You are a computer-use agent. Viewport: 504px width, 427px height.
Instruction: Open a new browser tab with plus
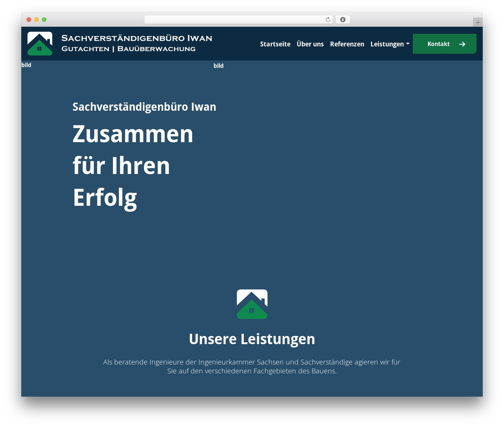click(478, 22)
